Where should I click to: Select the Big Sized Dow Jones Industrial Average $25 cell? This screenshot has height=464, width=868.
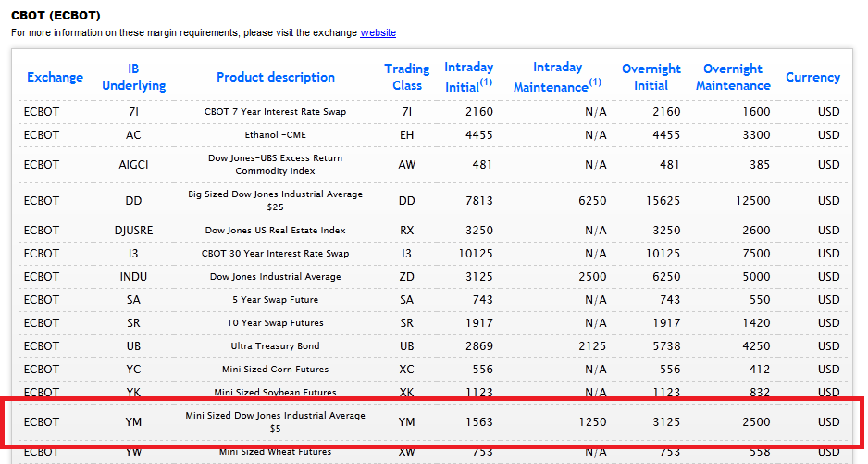pos(275,201)
